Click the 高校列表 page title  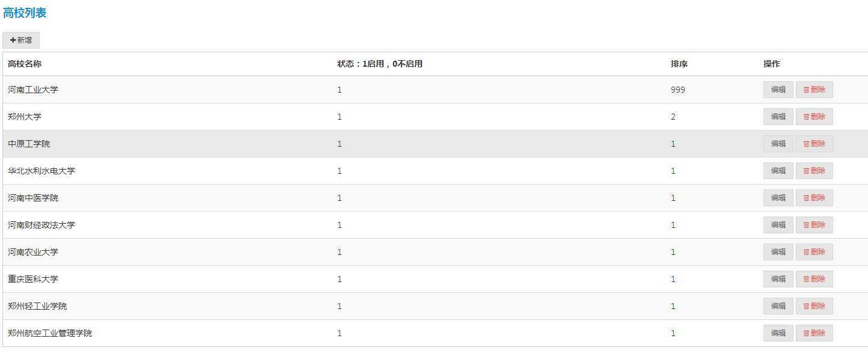coord(25,13)
